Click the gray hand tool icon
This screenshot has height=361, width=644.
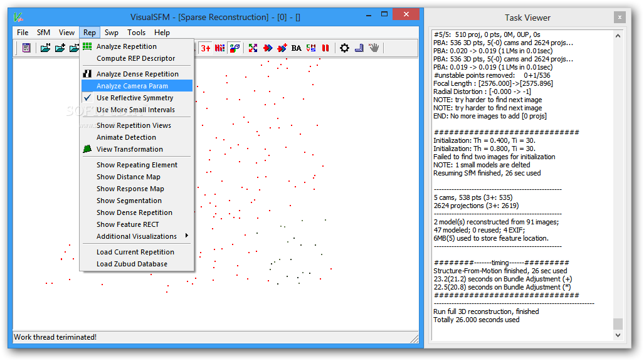tap(374, 48)
